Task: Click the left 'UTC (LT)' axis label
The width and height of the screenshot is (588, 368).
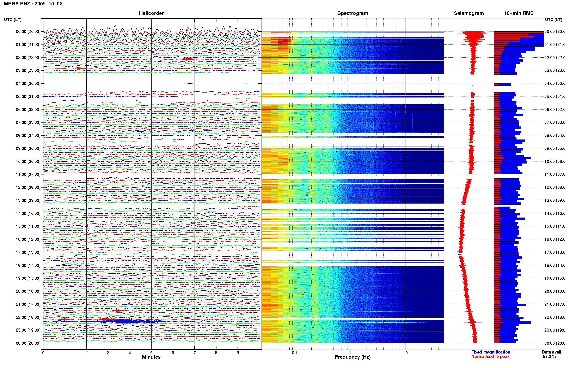Action: pos(13,19)
